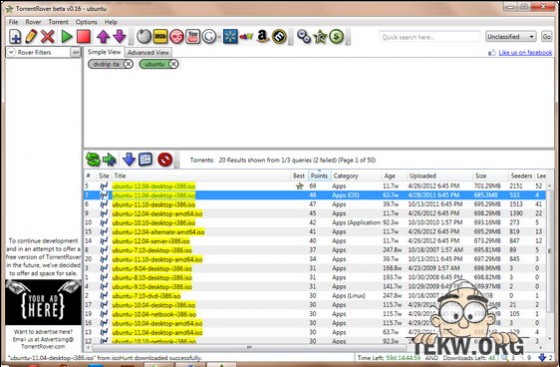560x367 pixels.
Task: Open options with the gears icon
Action: click(304, 36)
